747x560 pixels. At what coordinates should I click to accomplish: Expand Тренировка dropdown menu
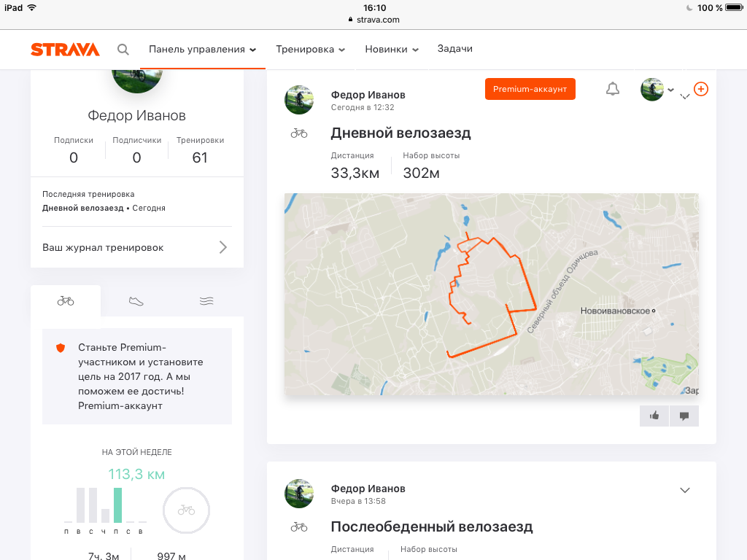pyautogui.click(x=310, y=50)
